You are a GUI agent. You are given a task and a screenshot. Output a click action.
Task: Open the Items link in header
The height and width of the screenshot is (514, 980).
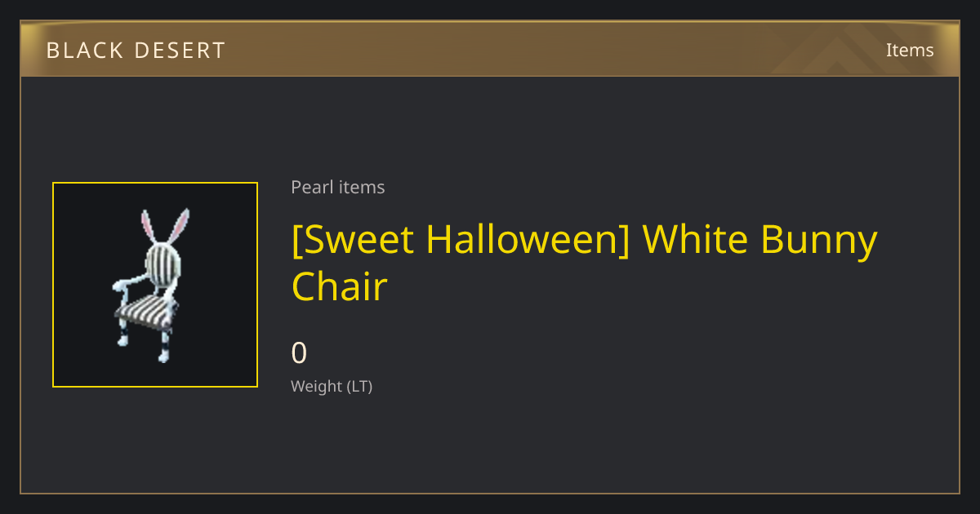click(910, 50)
